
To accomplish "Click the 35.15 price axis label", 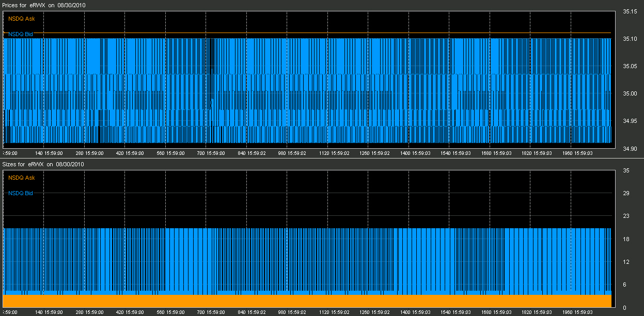I will (631, 11).
